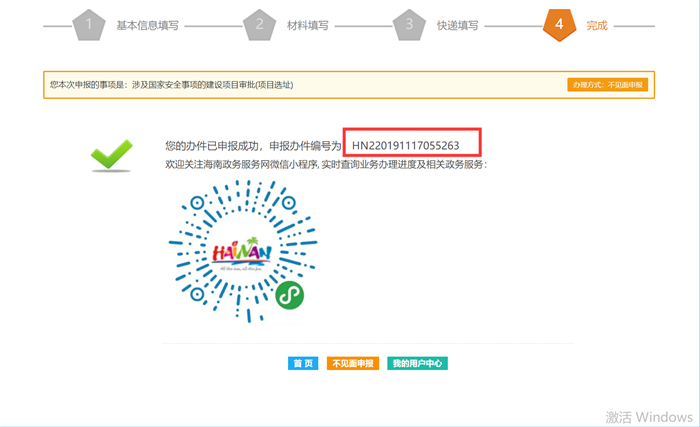Image resolution: width=700 pixels, height=427 pixels.
Task: Select the 快递填写 step label
Action: [x=458, y=26]
